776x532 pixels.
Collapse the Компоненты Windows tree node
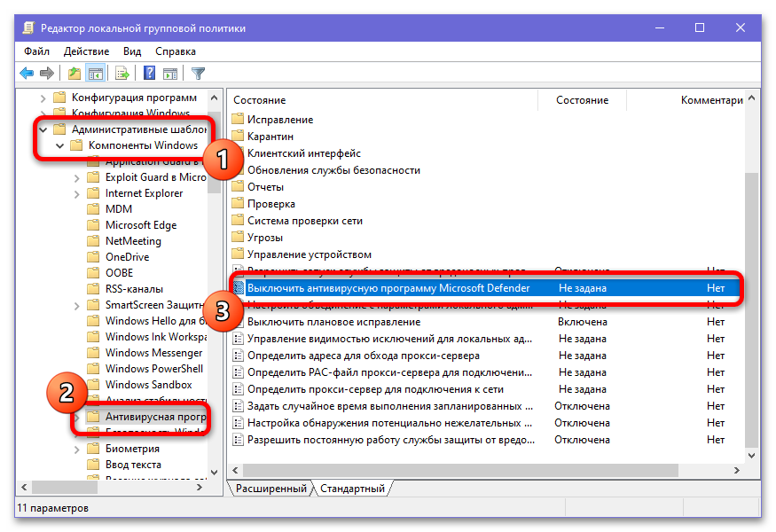60,145
